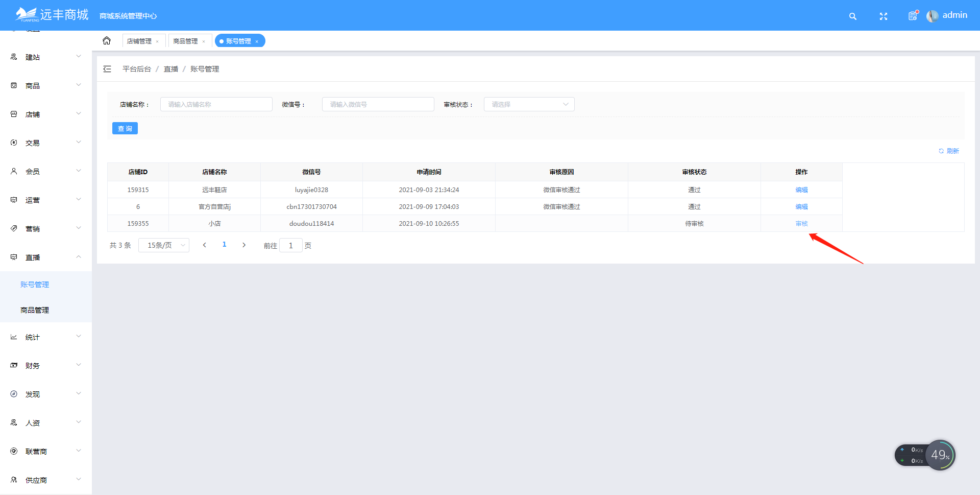
Task: Click the 运营 sidebar icon
Action: [x=14, y=200]
